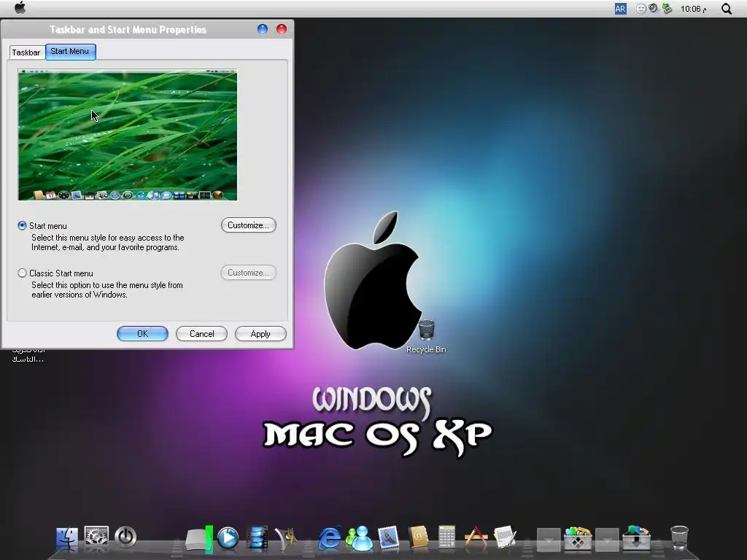The width and height of the screenshot is (747, 560).
Task: Click the OK button
Action: (x=142, y=334)
